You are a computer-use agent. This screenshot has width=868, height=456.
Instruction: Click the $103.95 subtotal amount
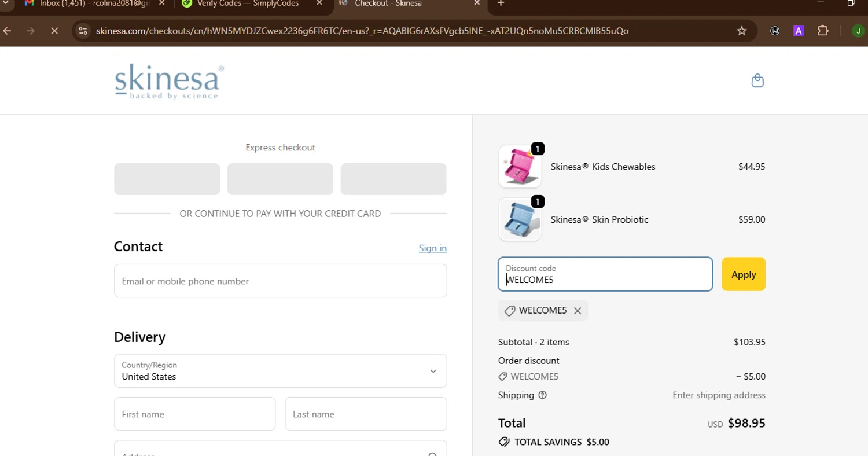(749, 342)
